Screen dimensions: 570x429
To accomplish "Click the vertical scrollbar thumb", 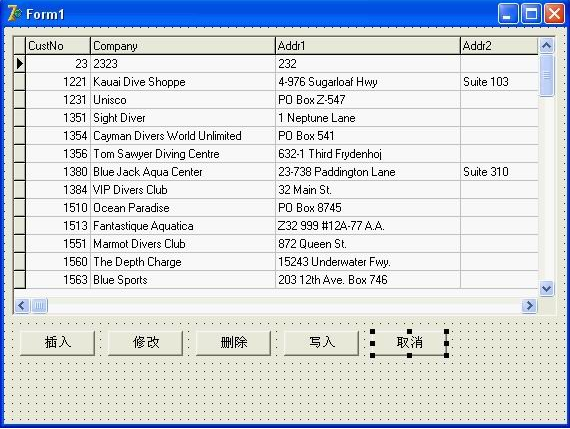I will (x=546, y=75).
